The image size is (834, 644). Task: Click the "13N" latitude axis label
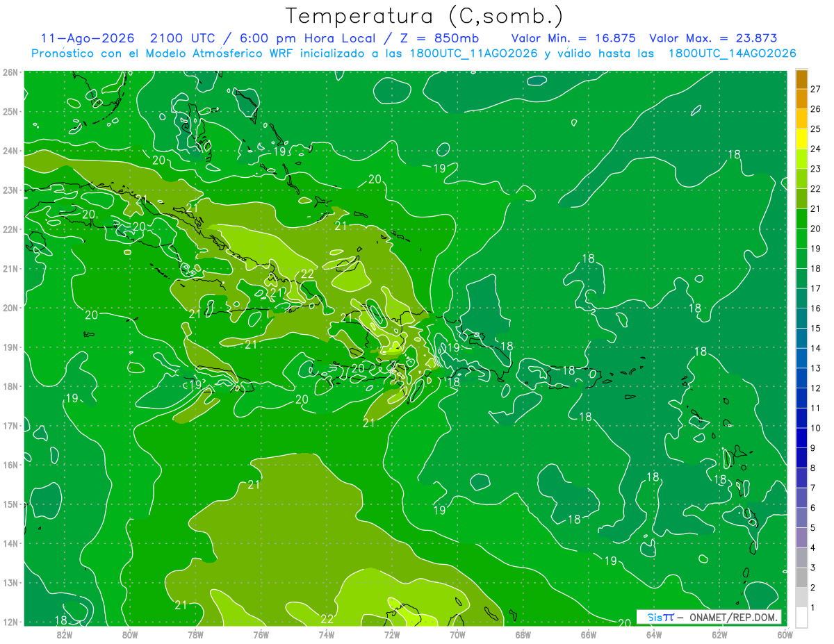10,582
